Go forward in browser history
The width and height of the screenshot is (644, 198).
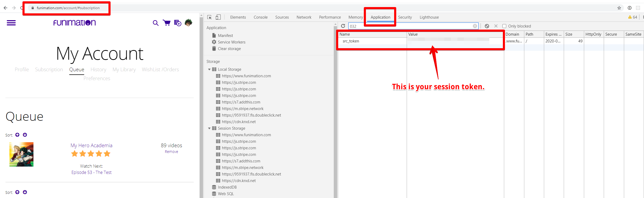tap(14, 8)
